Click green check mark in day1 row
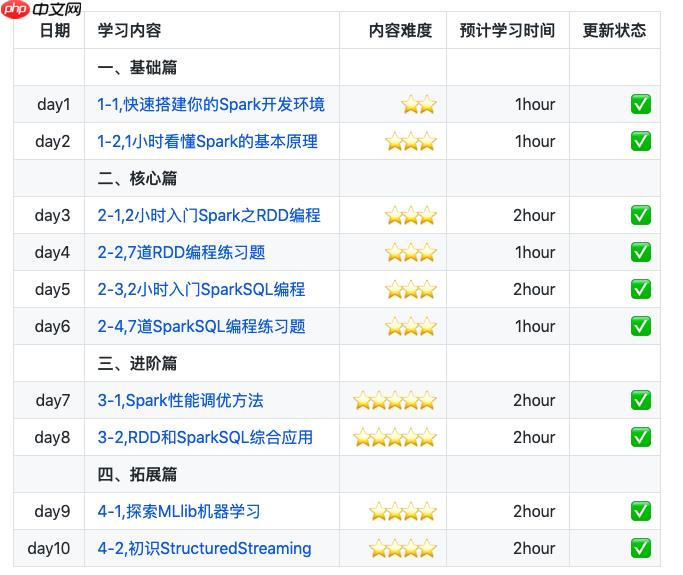The image size is (683, 575). (641, 105)
